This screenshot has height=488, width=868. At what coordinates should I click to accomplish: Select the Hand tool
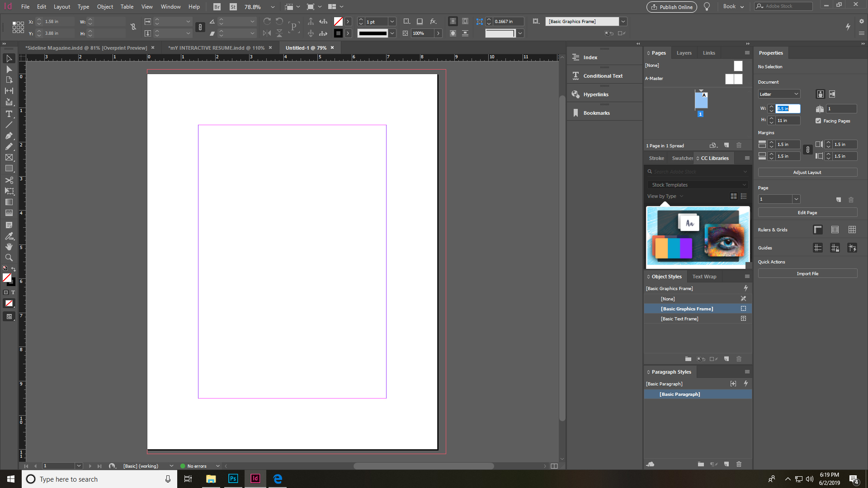[x=9, y=247]
